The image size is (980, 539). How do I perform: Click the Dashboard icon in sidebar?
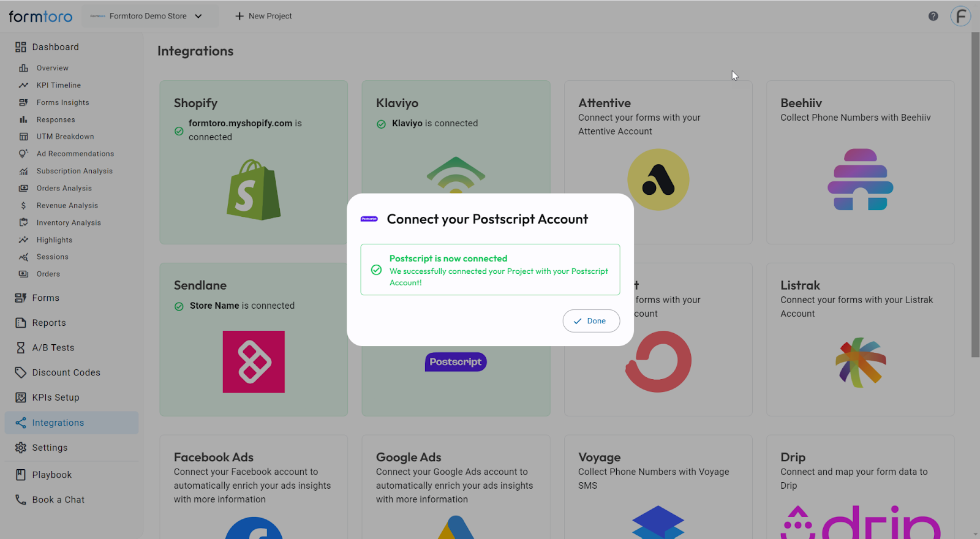(21, 47)
